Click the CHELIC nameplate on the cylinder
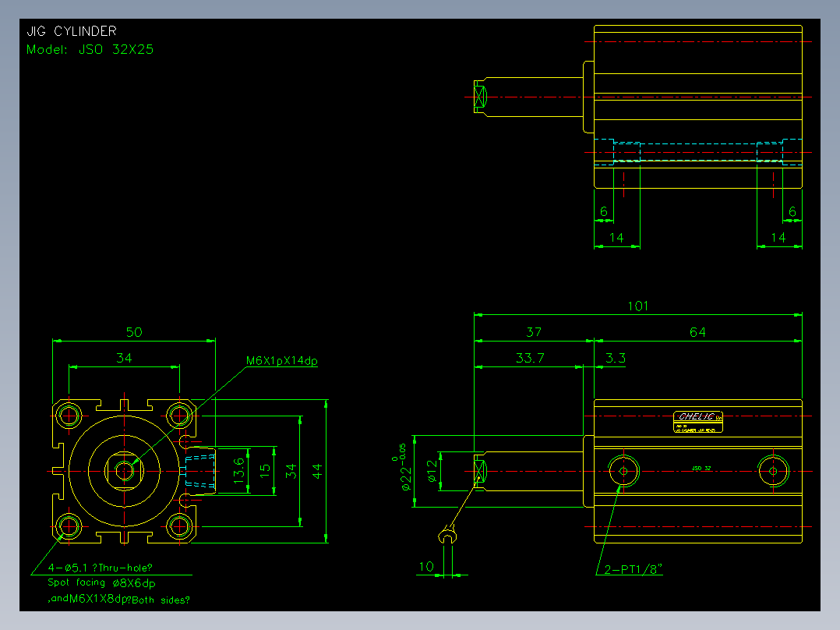 [x=697, y=422]
